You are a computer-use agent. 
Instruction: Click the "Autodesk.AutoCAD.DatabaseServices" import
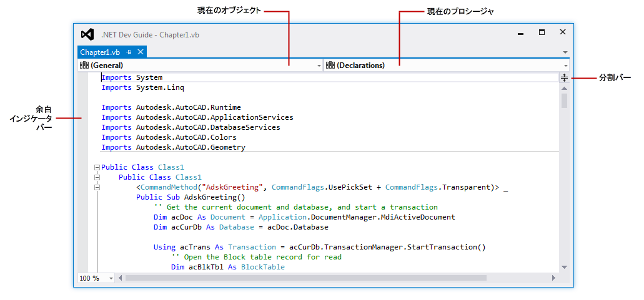(208, 127)
